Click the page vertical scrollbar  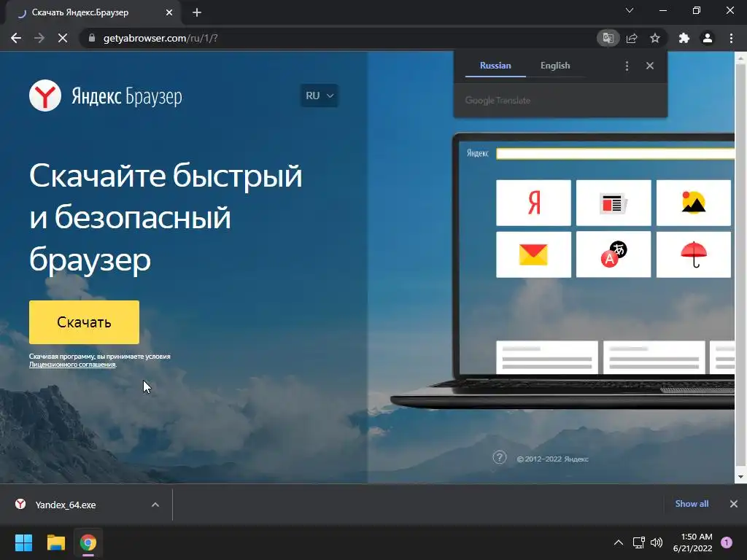[x=740, y=265]
